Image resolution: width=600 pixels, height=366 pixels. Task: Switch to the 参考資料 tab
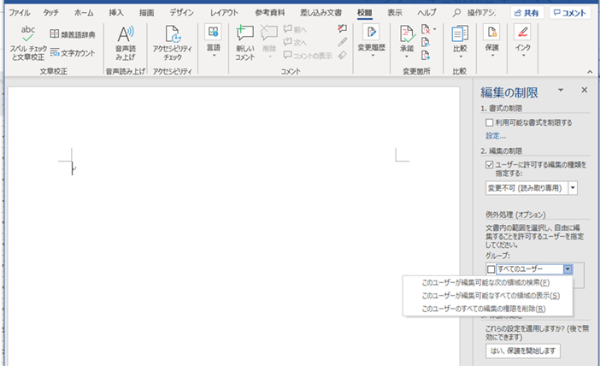tap(270, 13)
